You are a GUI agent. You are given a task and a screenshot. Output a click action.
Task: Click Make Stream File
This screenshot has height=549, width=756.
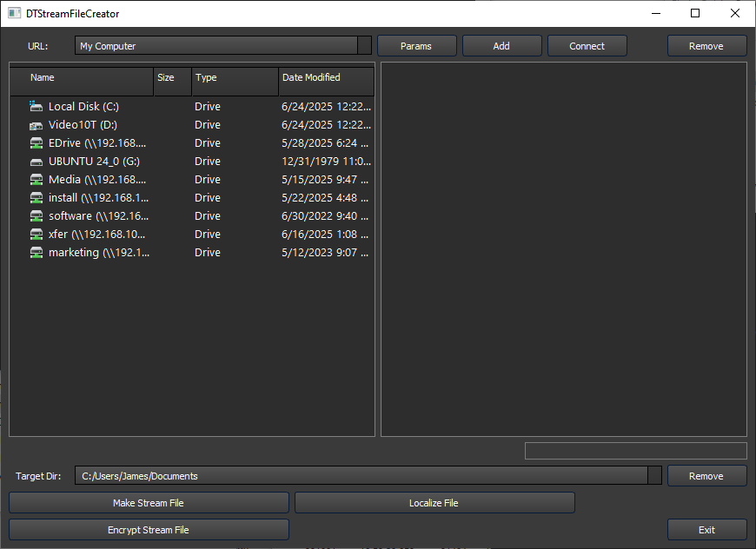149,503
